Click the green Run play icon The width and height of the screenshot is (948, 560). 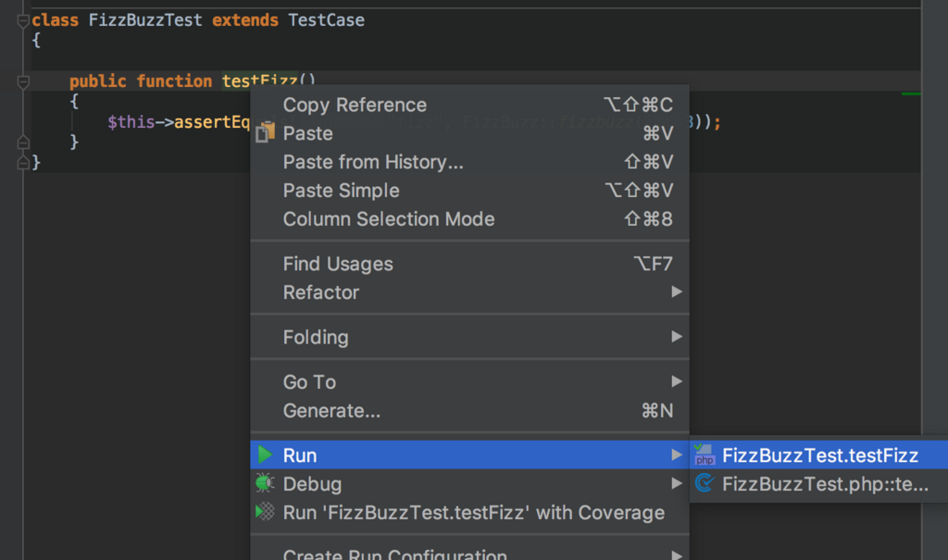pyautogui.click(x=266, y=454)
